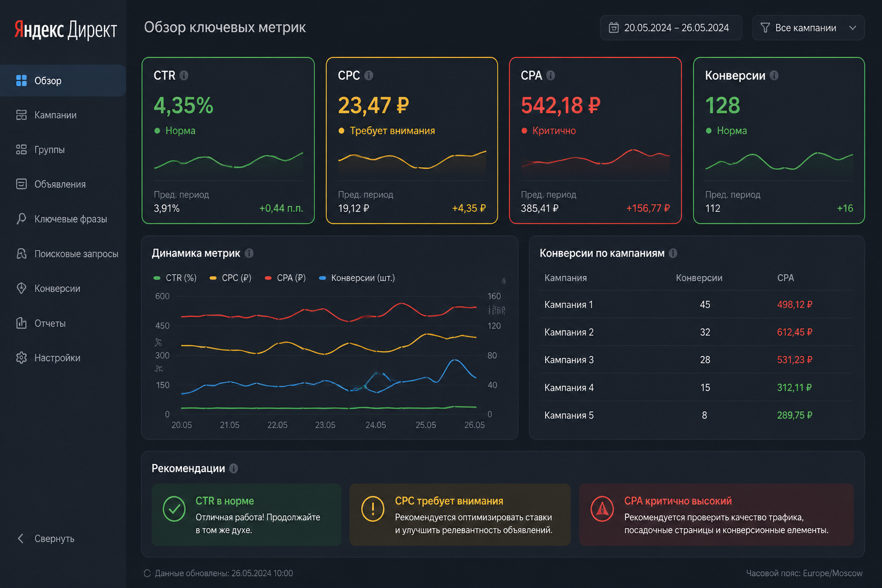
Task: Click the Яндекс Директ logo
Action: coord(65,30)
